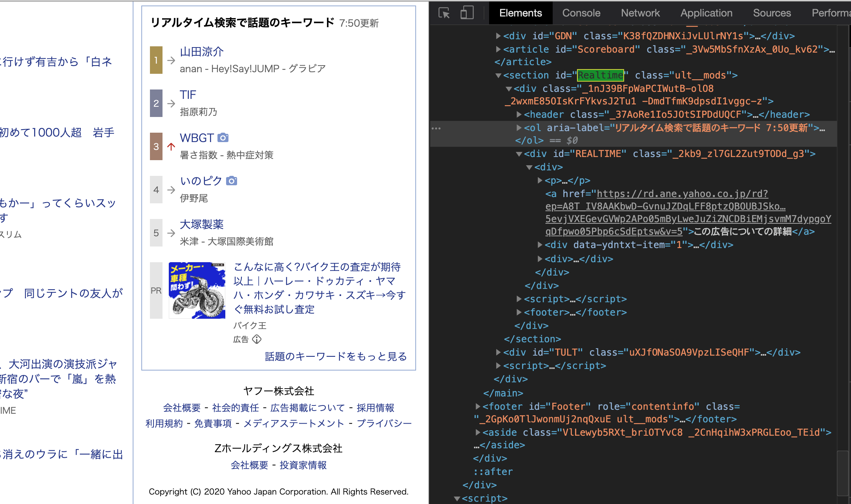Viewport: 851px width, 504px height.
Task: Click the three-dots menu beside the ol element row
Action: pos(436,128)
